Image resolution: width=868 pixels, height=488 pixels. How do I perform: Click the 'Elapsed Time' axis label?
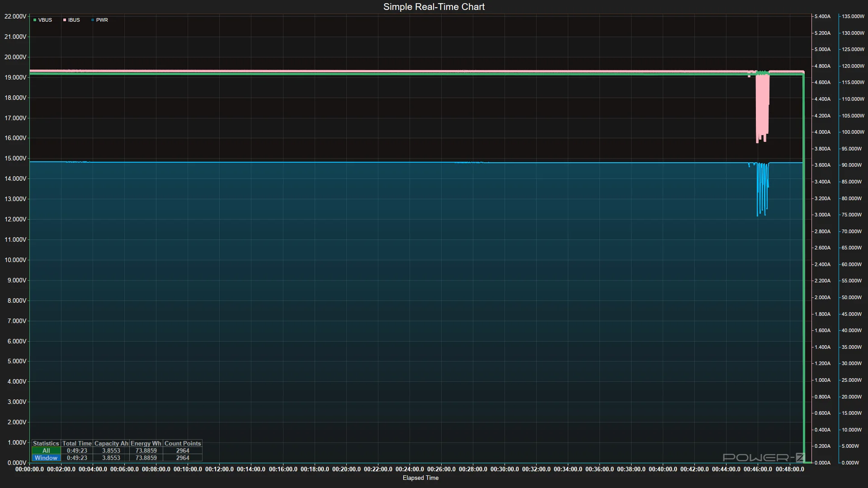point(420,478)
